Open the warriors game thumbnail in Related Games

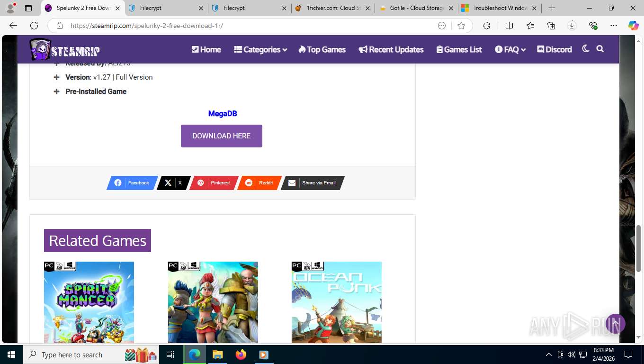tap(213, 302)
